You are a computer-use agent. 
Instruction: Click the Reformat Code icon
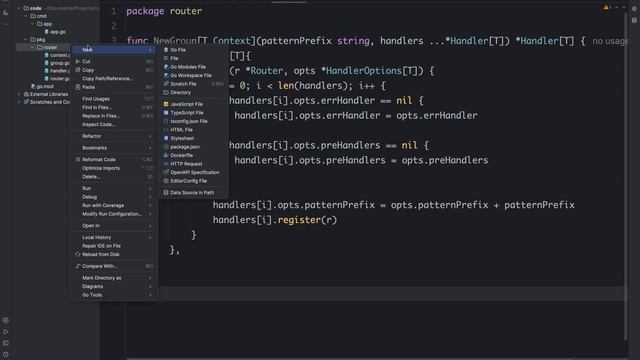click(x=78, y=160)
